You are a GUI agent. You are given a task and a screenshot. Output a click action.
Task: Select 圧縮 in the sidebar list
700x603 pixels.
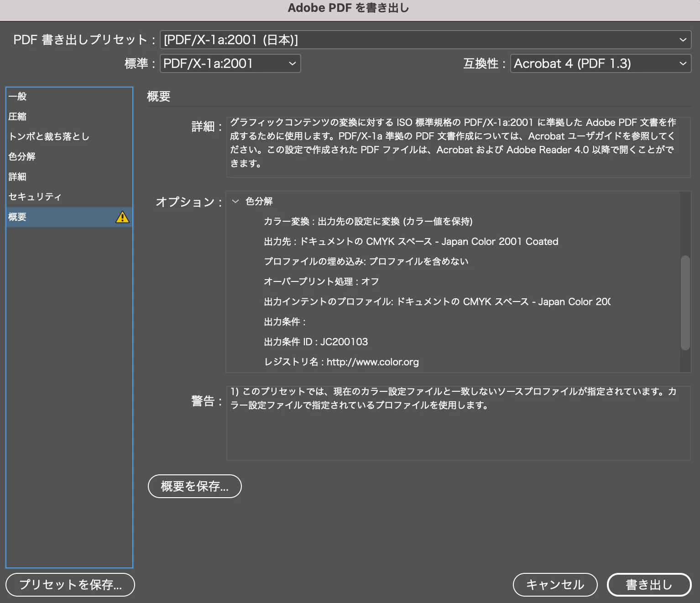(69, 116)
